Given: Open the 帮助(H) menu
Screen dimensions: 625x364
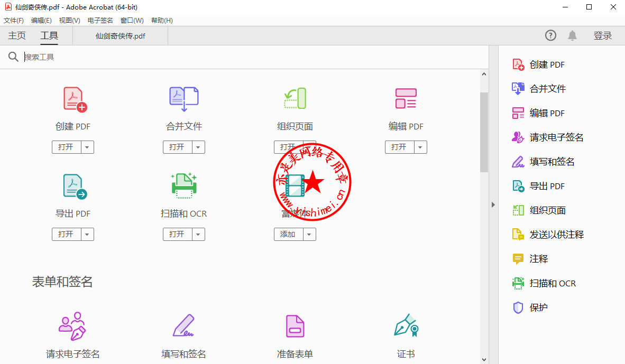Looking at the screenshot, I should tap(162, 20).
